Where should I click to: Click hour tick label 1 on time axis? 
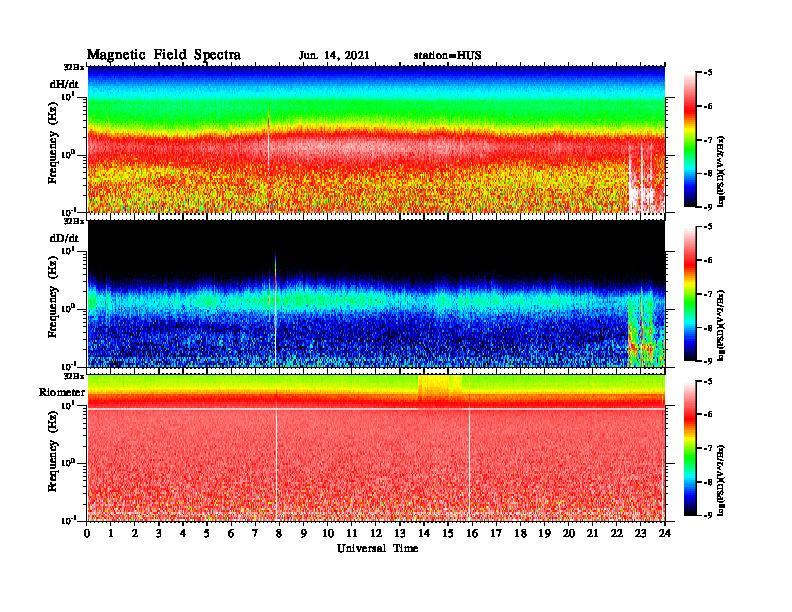click(x=111, y=534)
